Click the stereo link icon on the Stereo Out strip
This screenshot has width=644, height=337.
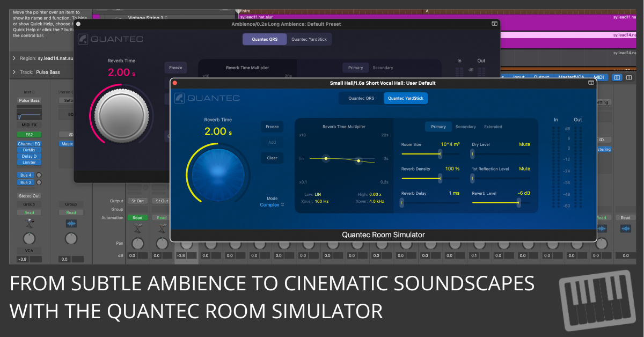[71, 135]
